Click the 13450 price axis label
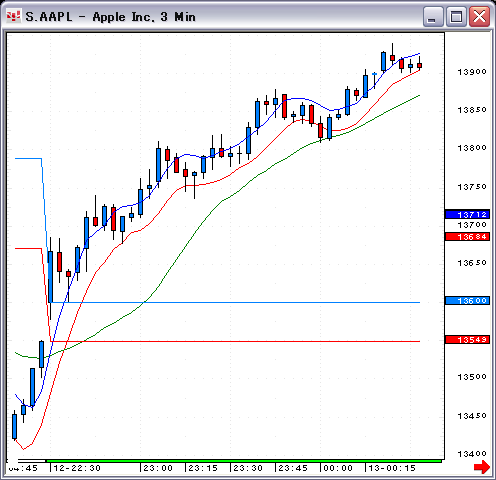This screenshot has height=480, width=496. click(x=472, y=416)
